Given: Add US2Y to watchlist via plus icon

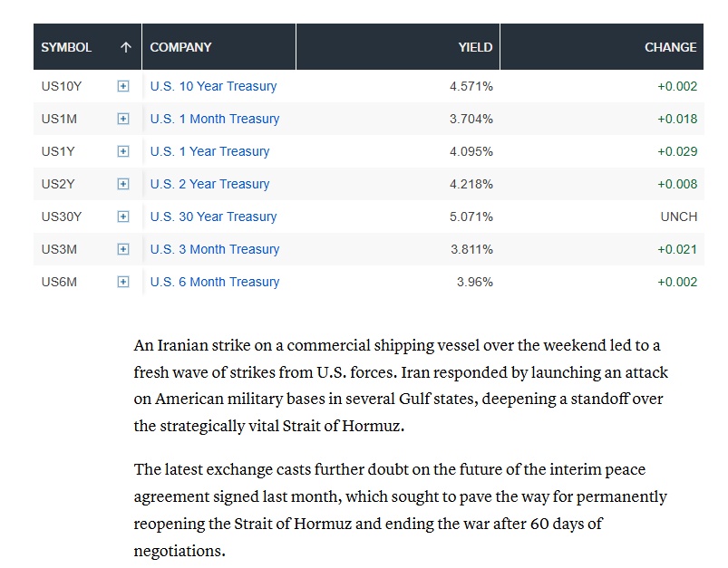Looking at the screenshot, I should [123, 184].
